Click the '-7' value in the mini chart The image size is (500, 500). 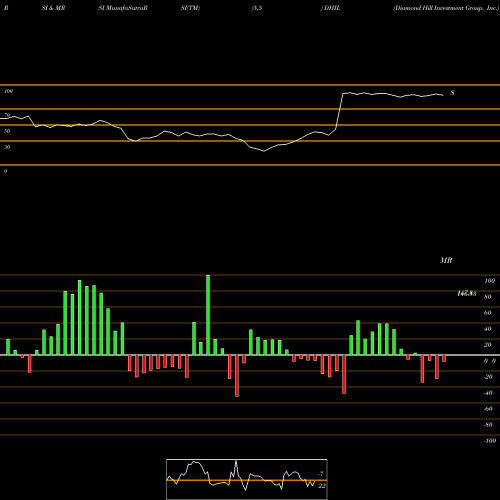point(321,474)
